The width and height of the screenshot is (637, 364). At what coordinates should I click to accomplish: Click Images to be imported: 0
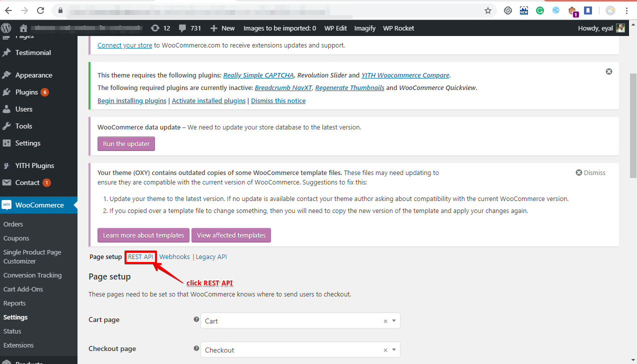point(279,28)
